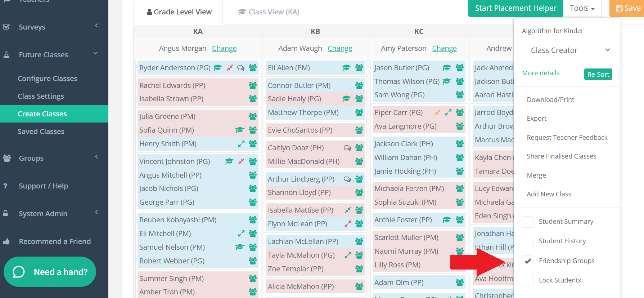Image resolution: width=644 pixels, height=298 pixels.
Task: Uncheck the Friendship Groups checkbox
Action: pos(528,261)
